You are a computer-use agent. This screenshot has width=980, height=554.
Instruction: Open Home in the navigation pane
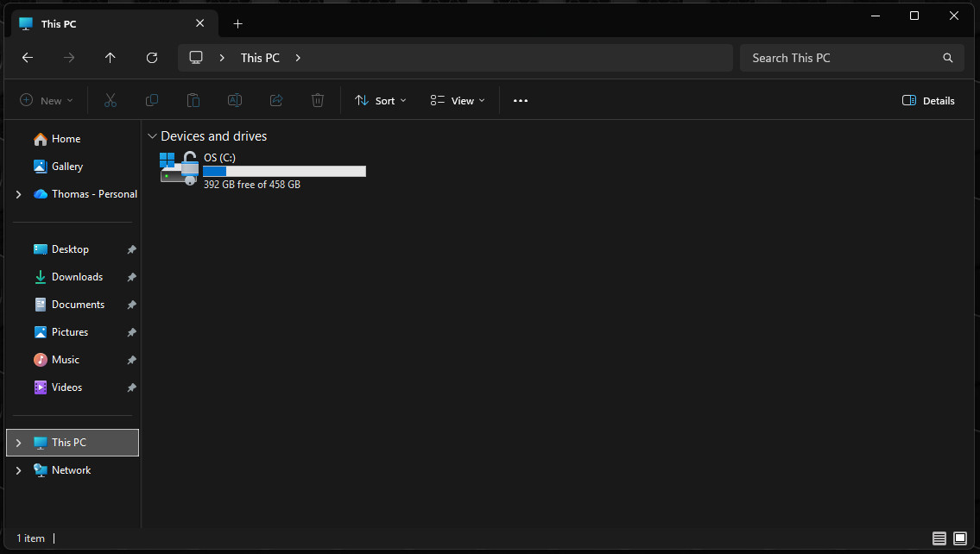pyautogui.click(x=66, y=139)
